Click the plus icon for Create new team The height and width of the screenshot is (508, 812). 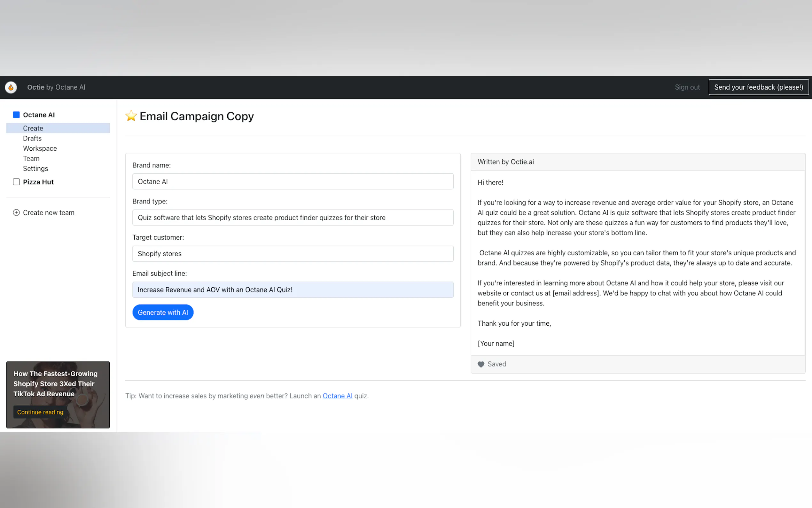point(16,213)
